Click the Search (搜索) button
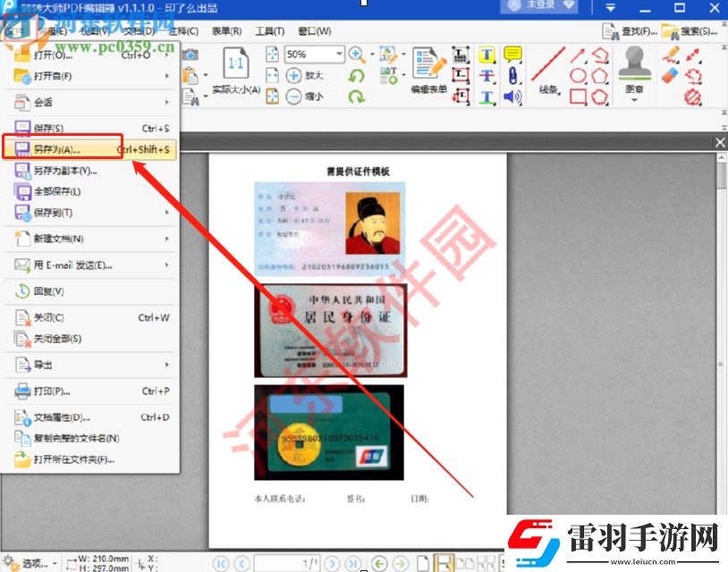 click(689, 31)
